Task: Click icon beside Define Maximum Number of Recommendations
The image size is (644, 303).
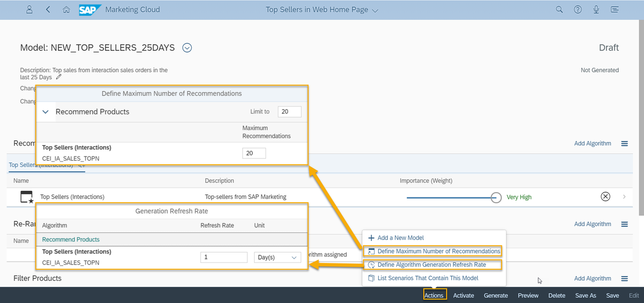Action: (371, 251)
